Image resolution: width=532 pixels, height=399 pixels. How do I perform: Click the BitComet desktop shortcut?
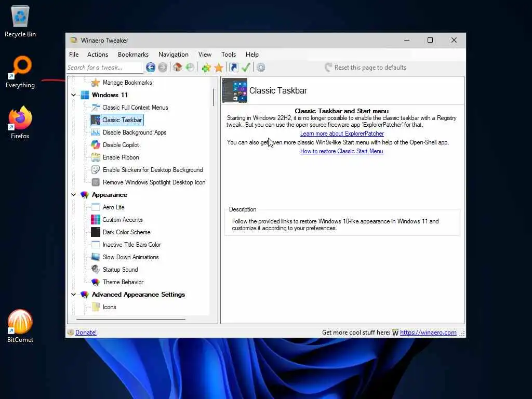coord(20,326)
